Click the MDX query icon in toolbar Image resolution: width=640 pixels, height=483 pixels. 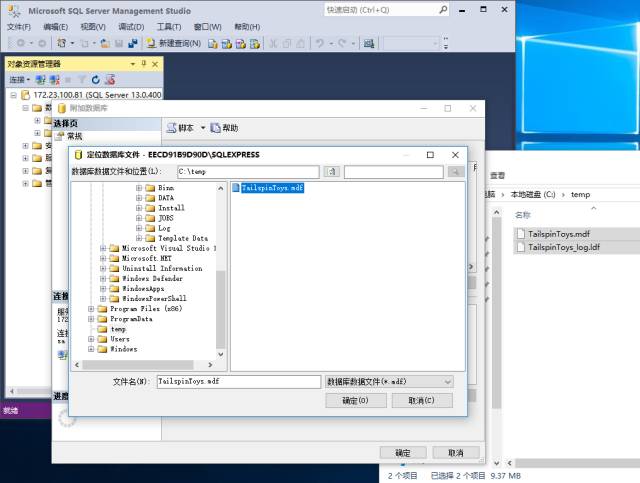point(227,44)
